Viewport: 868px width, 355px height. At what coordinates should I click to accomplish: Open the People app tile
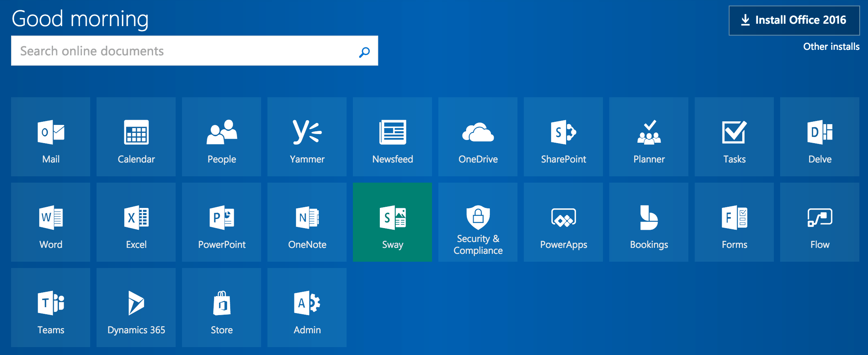point(222,137)
